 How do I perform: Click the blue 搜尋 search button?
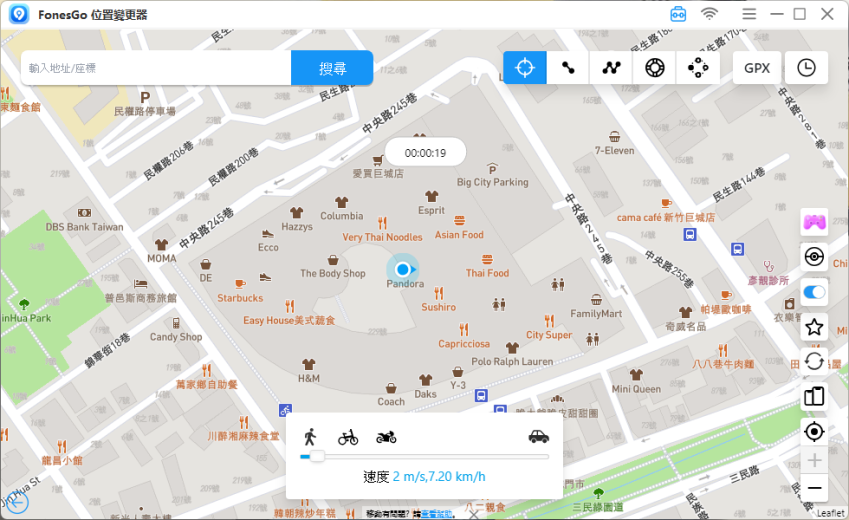[332, 68]
